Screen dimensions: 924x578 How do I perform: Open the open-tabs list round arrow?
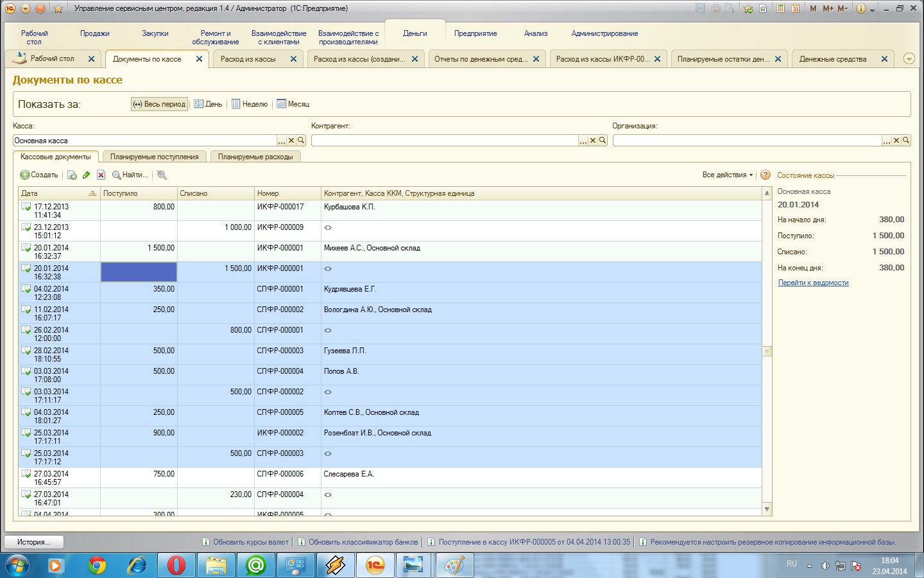coord(909,58)
